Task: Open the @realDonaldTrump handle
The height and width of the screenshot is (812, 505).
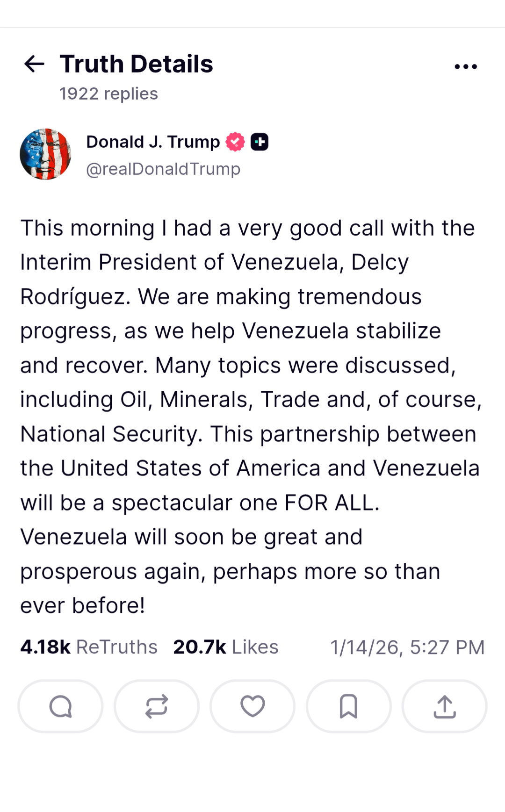Action: click(163, 169)
